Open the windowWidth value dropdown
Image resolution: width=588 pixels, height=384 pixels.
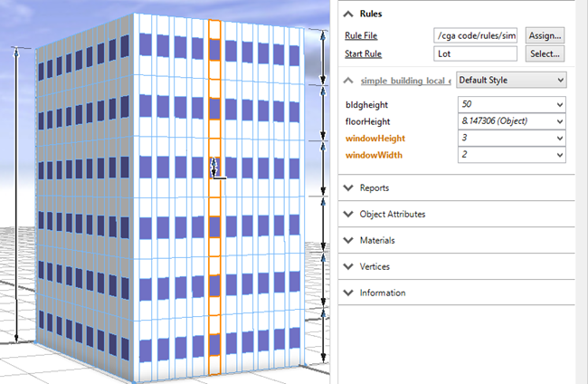coord(560,156)
